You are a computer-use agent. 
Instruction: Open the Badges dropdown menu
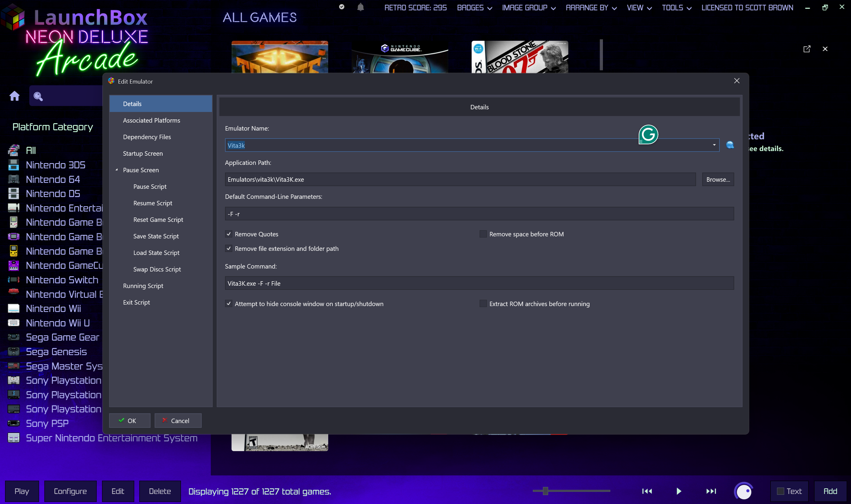[475, 7]
